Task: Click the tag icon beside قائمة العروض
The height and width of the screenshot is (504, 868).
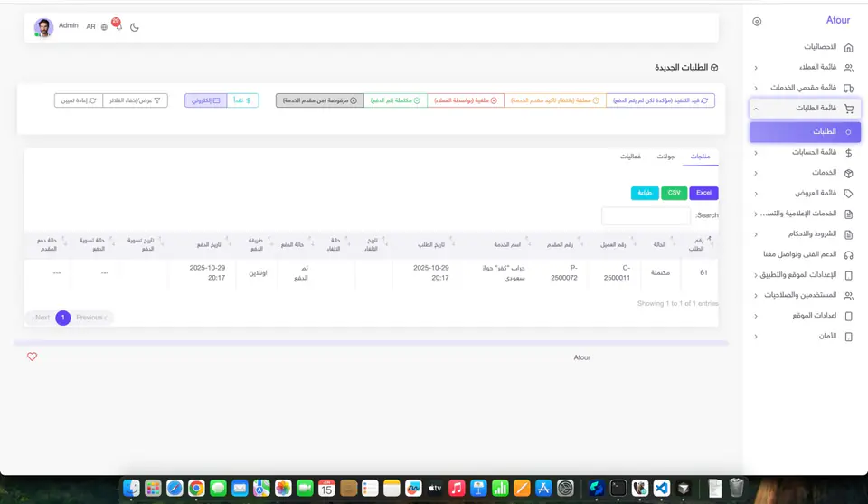Action: coord(848,194)
